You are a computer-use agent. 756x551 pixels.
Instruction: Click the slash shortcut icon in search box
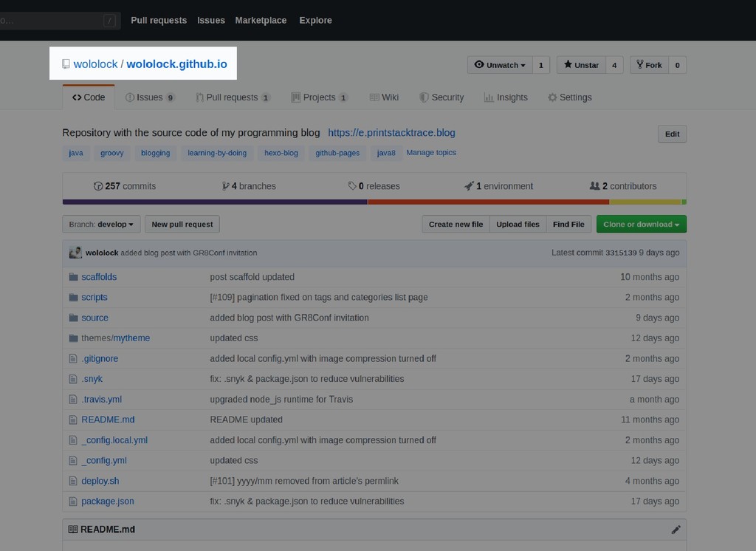pyautogui.click(x=110, y=21)
